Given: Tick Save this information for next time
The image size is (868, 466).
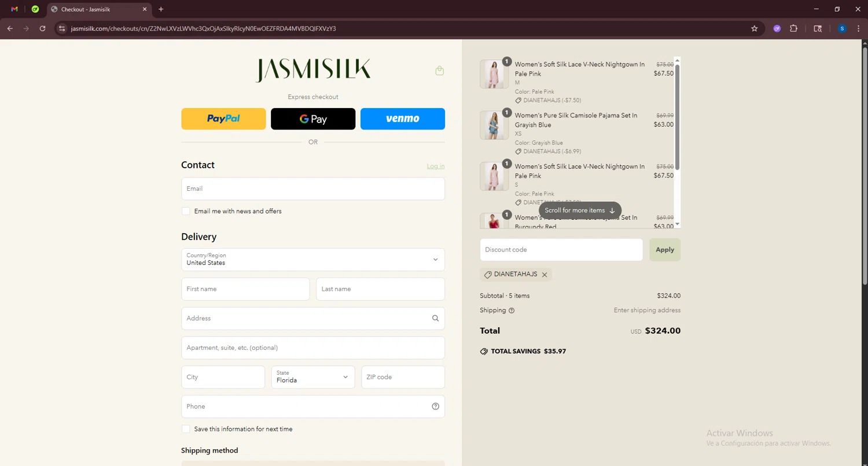Looking at the screenshot, I should [x=186, y=429].
